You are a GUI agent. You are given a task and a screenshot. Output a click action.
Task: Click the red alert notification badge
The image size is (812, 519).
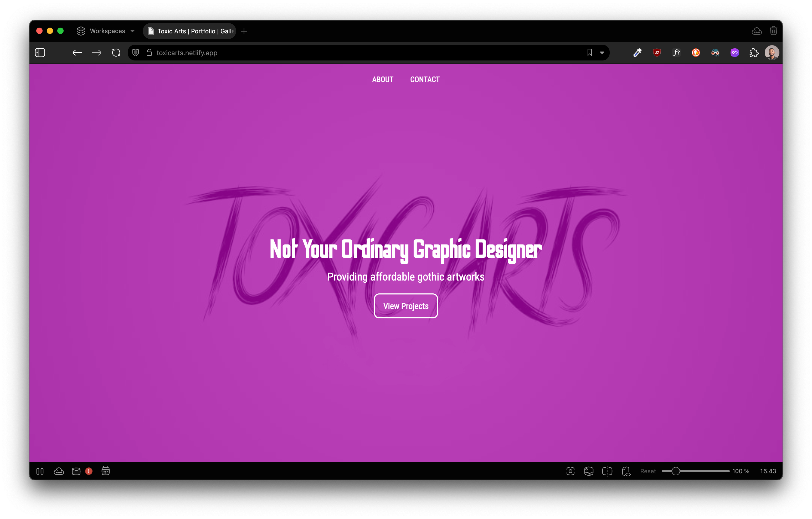(89, 471)
